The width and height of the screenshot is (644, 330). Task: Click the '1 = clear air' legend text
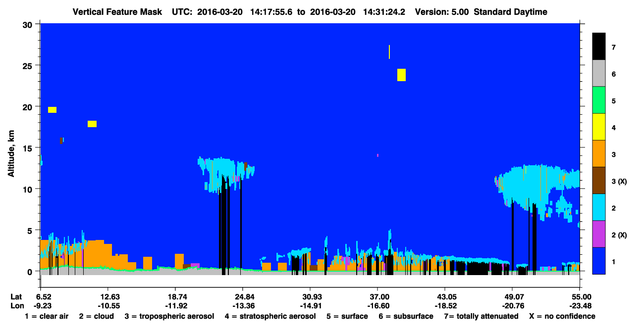46,316
